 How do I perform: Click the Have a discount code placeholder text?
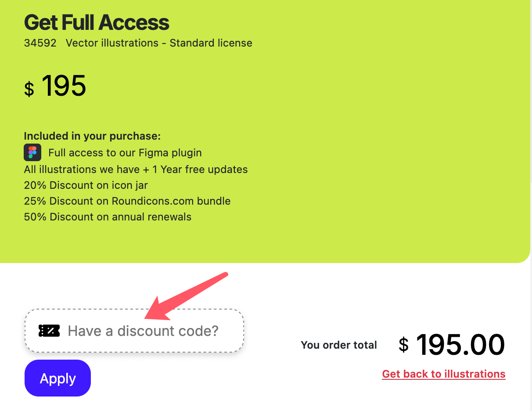click(x=143, y=331)
